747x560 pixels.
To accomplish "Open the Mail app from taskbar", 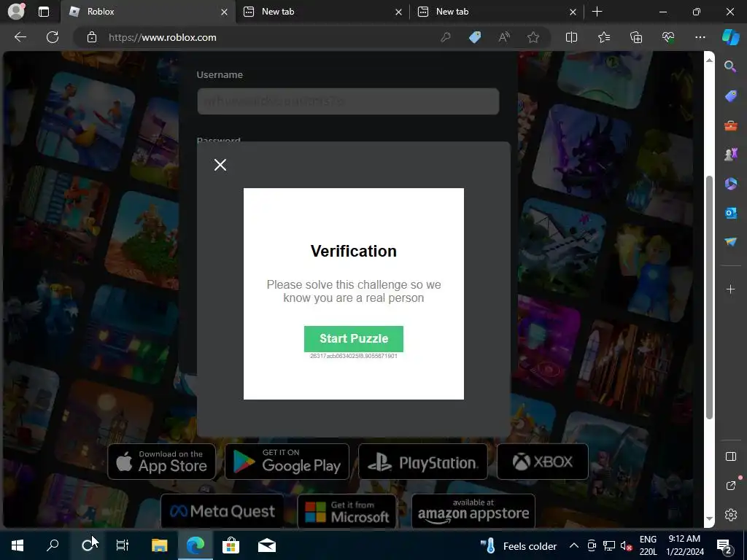I will [x=267, y=545].
